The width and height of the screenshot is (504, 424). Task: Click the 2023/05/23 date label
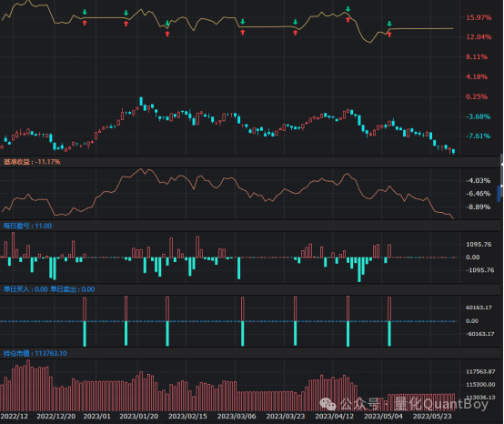click(x=432, y=417)
